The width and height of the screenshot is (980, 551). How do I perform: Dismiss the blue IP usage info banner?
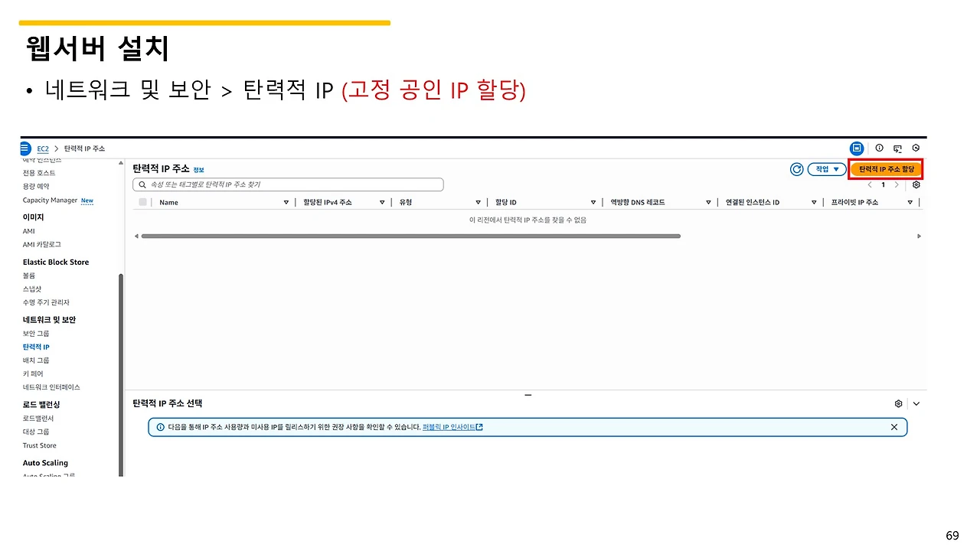tap(893, 427)
